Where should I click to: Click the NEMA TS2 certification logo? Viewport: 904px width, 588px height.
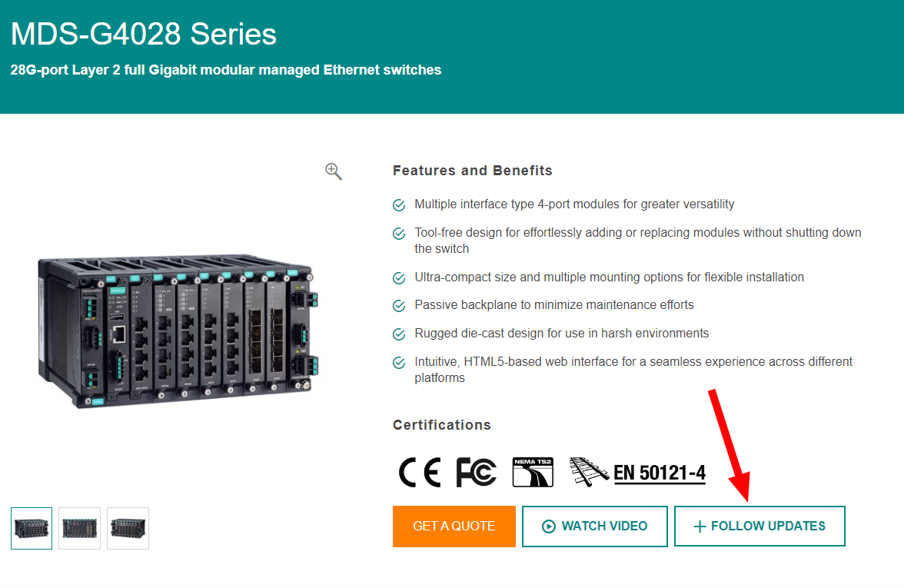(533, 472)
